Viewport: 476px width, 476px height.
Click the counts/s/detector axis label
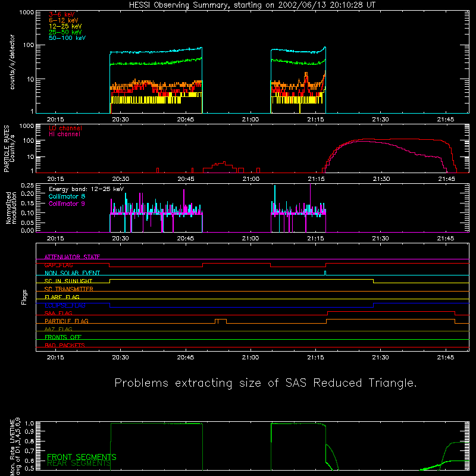[x=12, y=62]
